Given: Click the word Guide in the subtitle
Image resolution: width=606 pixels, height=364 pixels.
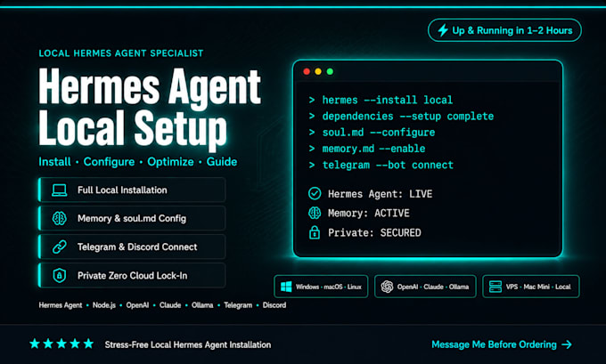Looking at the screenshot, I should point(221,162).
